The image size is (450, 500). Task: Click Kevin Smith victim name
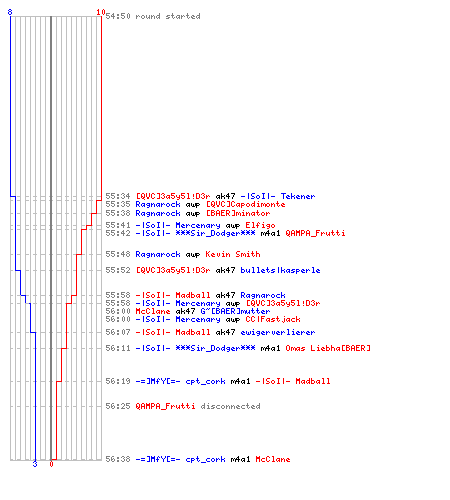tap(233, 254)
